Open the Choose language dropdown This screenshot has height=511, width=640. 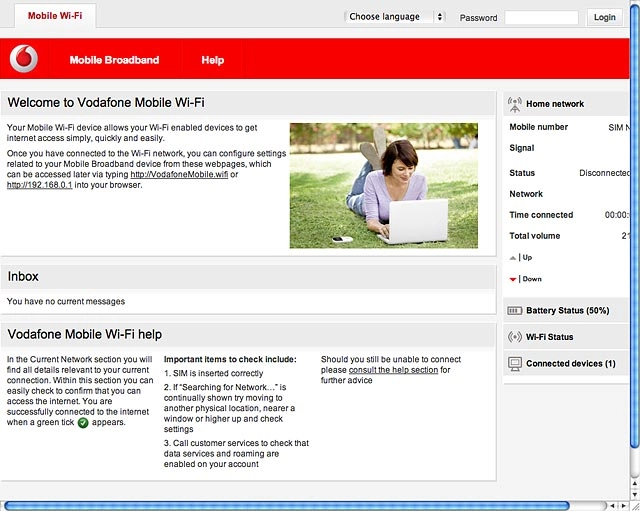pos(395,17)
